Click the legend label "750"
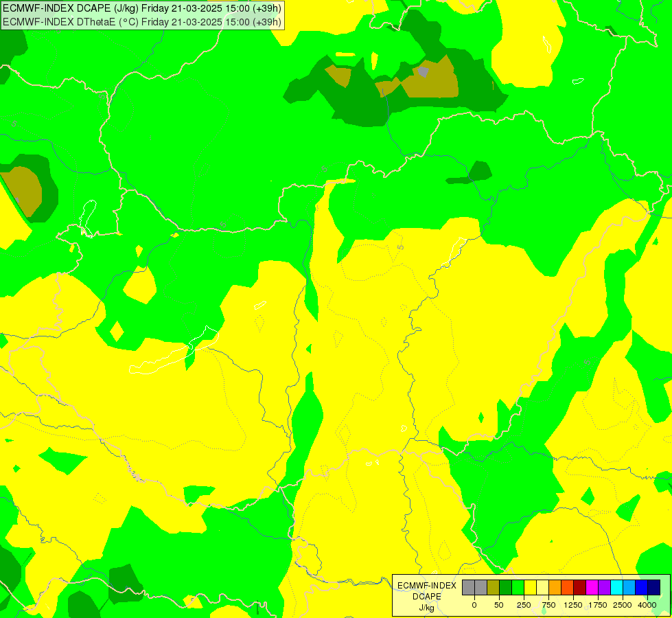 [x=548, y=605]
